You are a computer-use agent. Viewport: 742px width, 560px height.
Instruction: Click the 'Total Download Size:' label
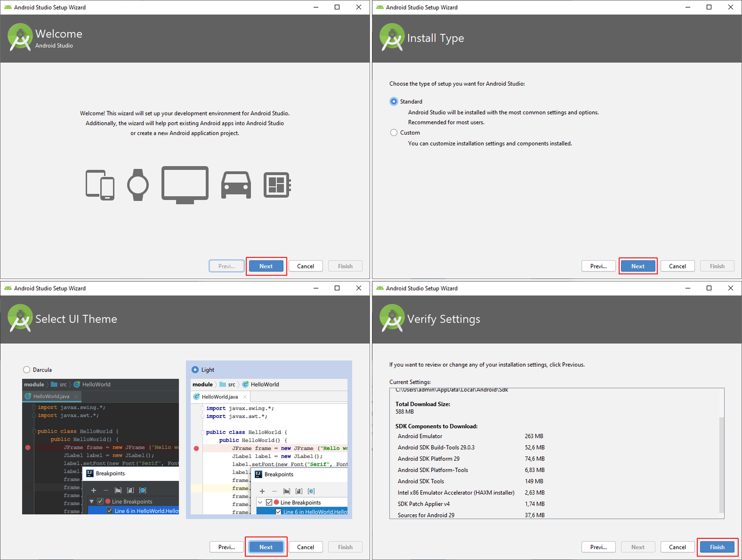point(423,404)
